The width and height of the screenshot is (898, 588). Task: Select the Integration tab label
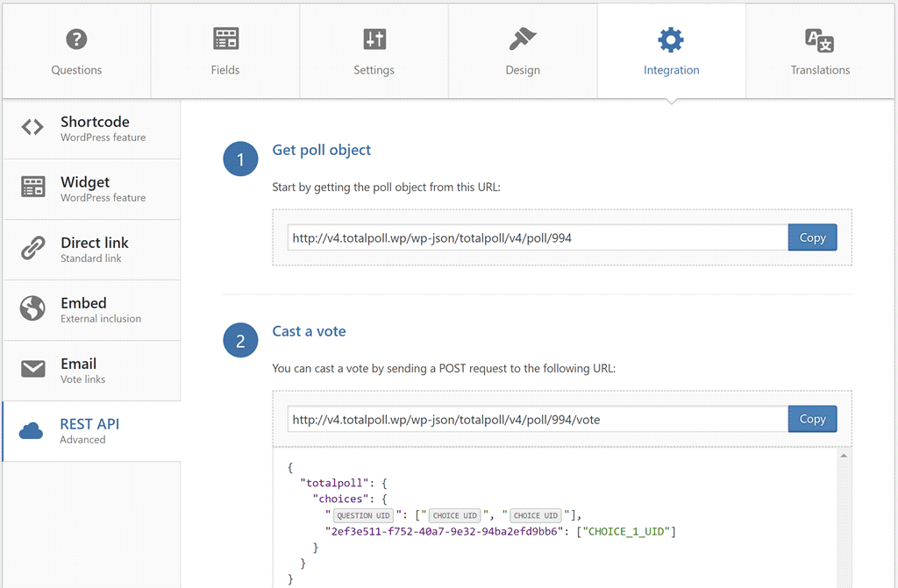[671, 70]
